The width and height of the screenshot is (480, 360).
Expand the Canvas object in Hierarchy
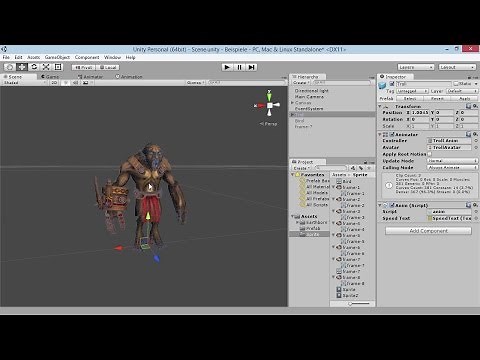coord(292,103)
